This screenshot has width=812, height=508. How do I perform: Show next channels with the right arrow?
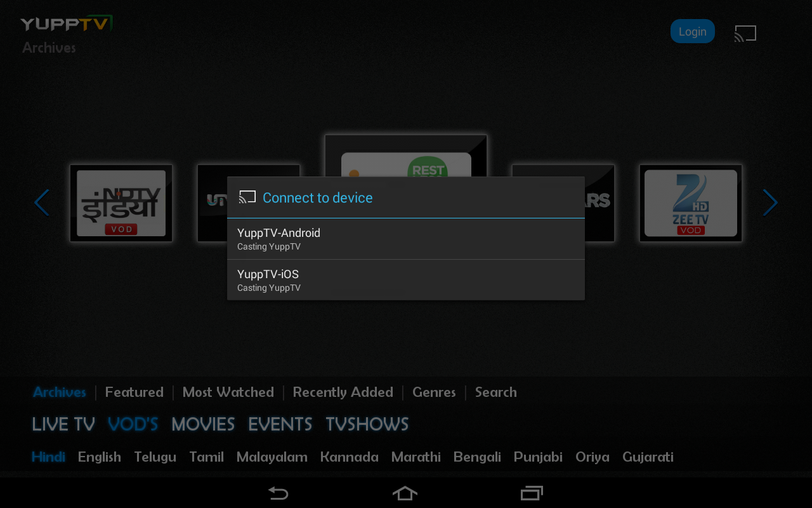coord(769,203)
